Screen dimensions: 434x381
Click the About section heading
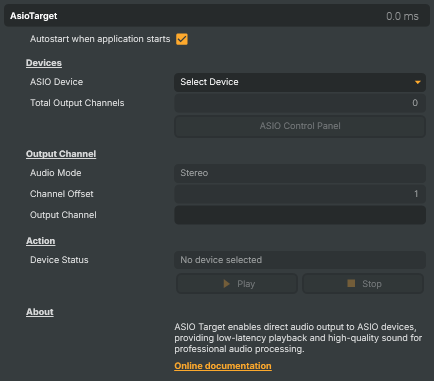40,312
